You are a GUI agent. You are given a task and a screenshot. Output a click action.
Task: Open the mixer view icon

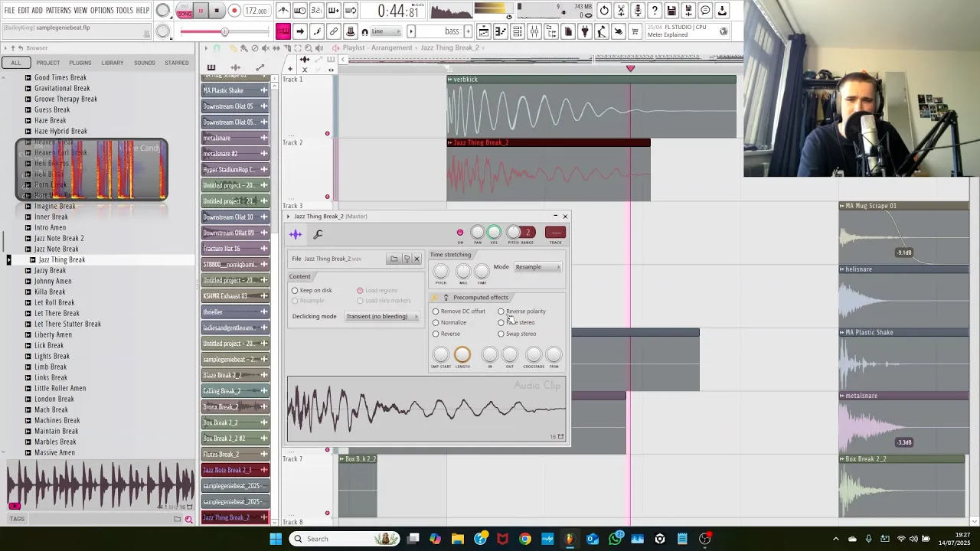click(534, 31)
